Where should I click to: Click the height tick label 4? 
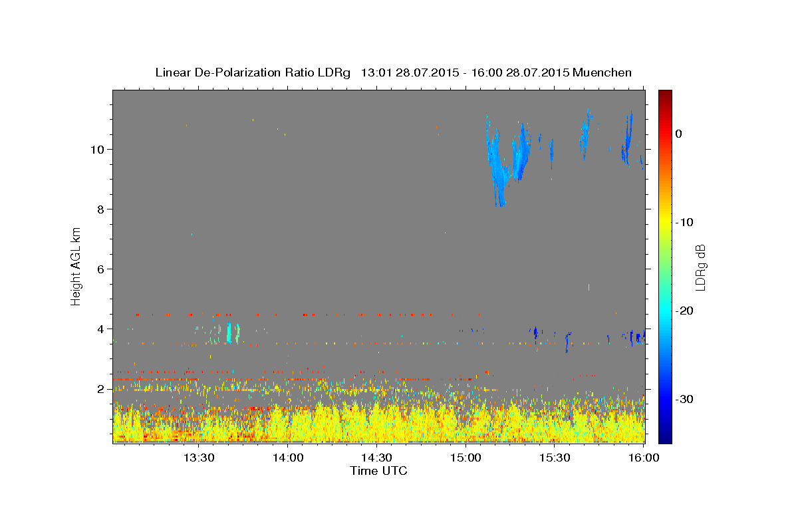pyautogui.click(x=102, y=329)
